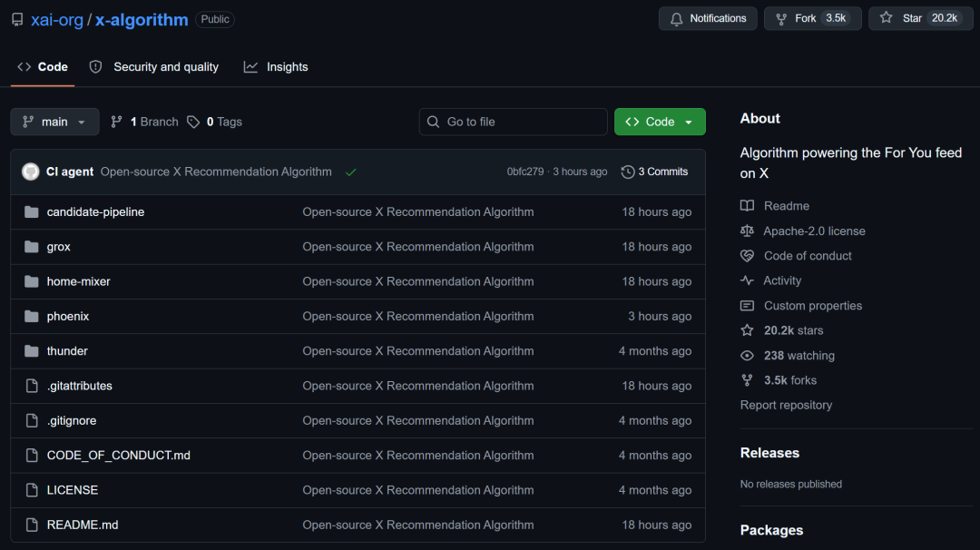The height and width of the screenshot is (550, 980).
Task: Open the home-mixer folder
Action: point(79,281)
